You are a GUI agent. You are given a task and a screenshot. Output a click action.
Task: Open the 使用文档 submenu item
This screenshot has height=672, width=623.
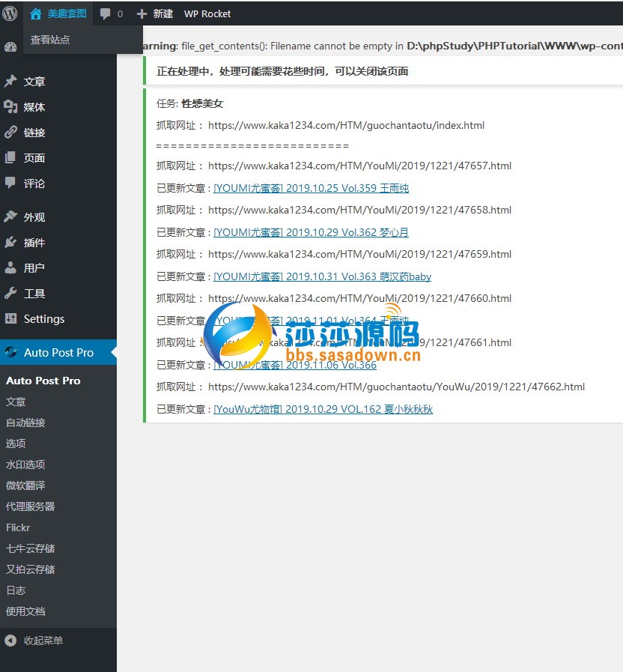tap(25, 611)
